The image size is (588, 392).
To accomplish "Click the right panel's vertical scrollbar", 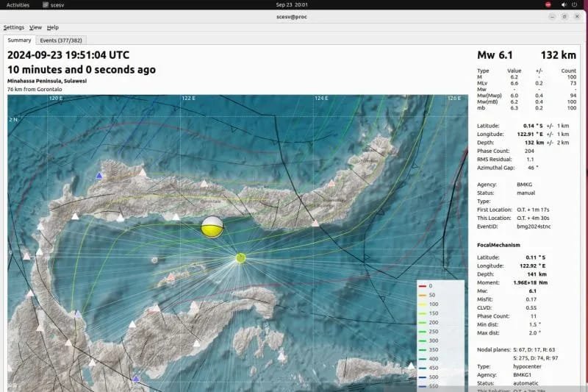I will pyautogui.click(x=584, y=221).
